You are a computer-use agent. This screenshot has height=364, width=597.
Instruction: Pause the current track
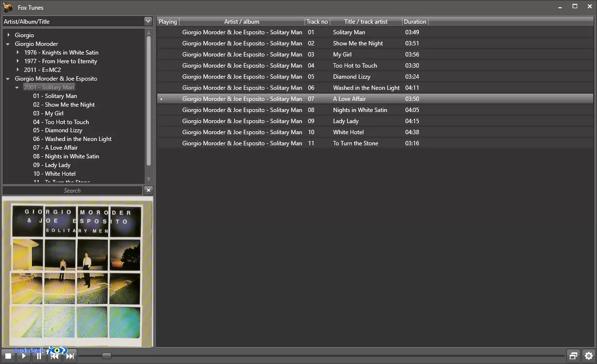[x=39, y=356]
